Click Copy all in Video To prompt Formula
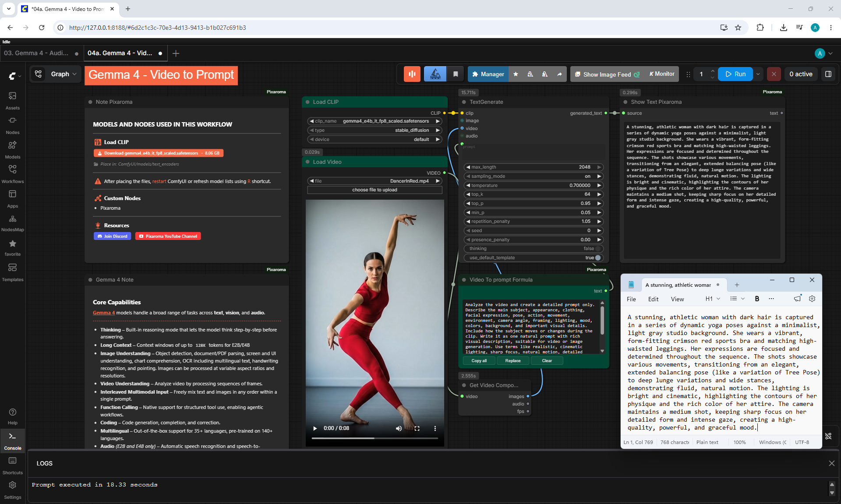This screenshot has width=841, height=504. tap(479, 361)
